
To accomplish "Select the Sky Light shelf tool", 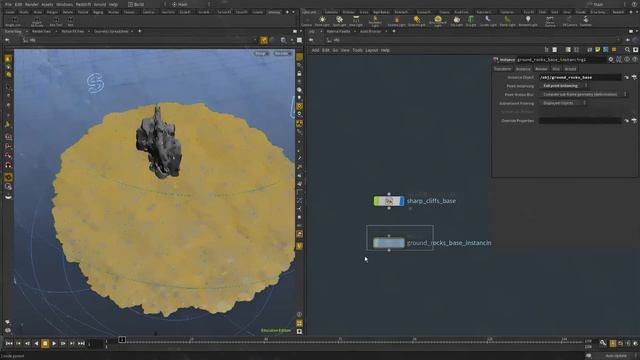I will pyautogui.click(x=457, y=21).
